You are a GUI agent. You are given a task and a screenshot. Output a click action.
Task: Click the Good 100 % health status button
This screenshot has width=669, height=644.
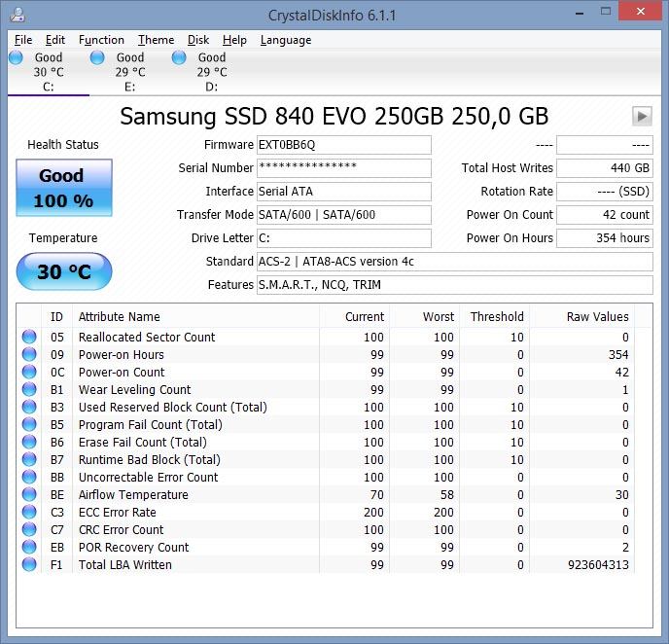(64, 188)
